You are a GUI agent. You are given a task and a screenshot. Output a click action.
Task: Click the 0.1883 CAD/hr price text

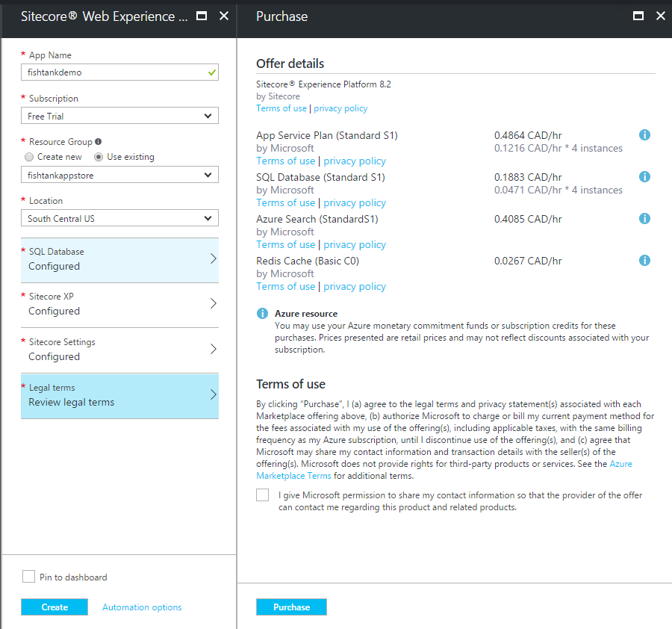pyautogui.click(x=528, y=177)
